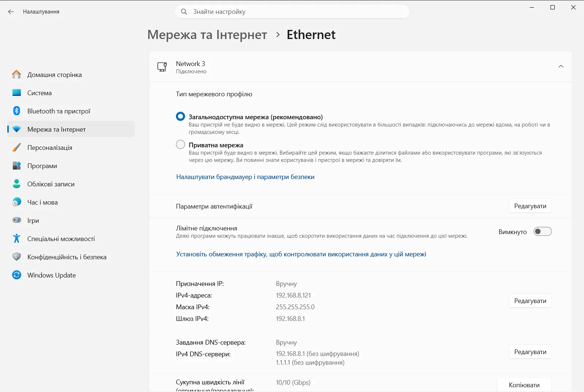Click the gateway value 192.168.8.1
This screenshot has width=584, height=392.
point(290,319)
